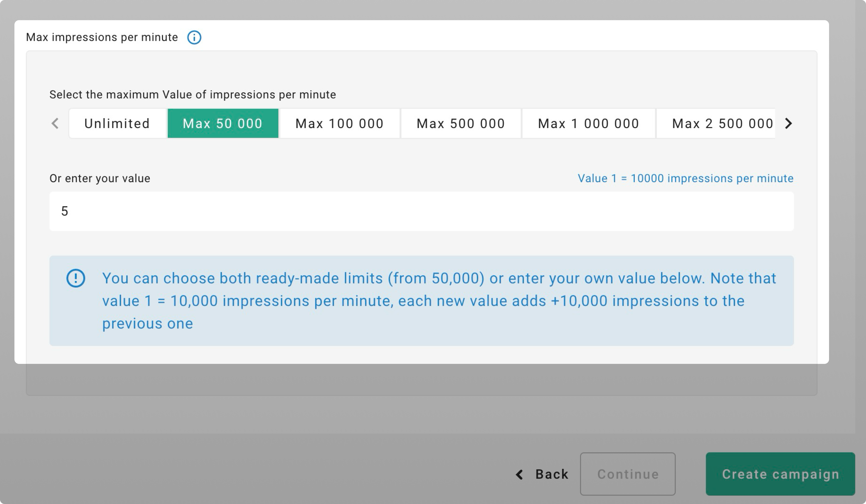Click the right chevron on the limits carousel
This screenshot has height=504, width=866.
pos(788,124)
